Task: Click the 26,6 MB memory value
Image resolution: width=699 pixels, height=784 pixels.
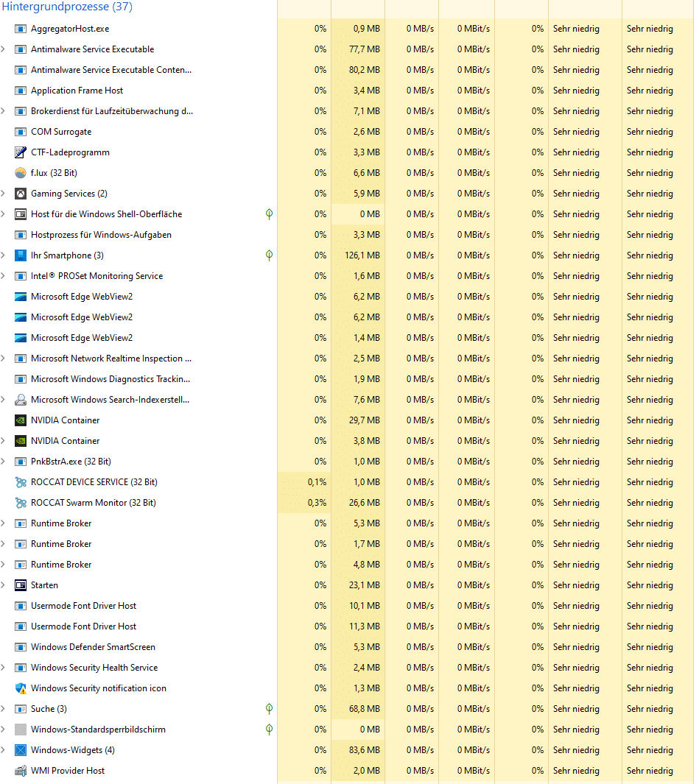Action: pos(365,503)
